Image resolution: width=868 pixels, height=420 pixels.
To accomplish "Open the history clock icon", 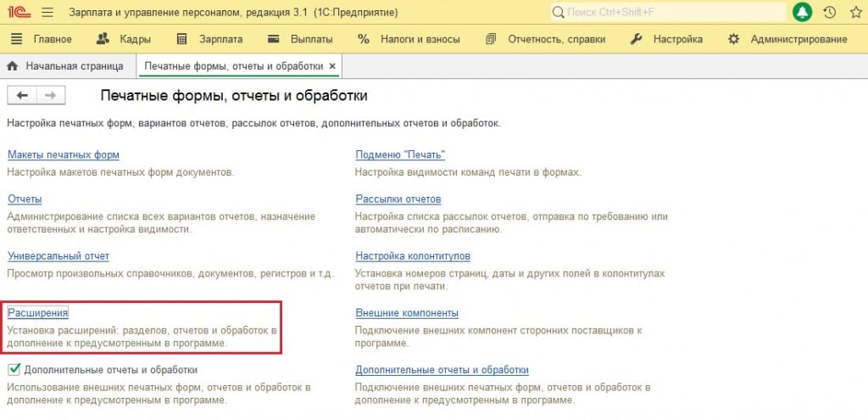I will [x=829, y=13].
